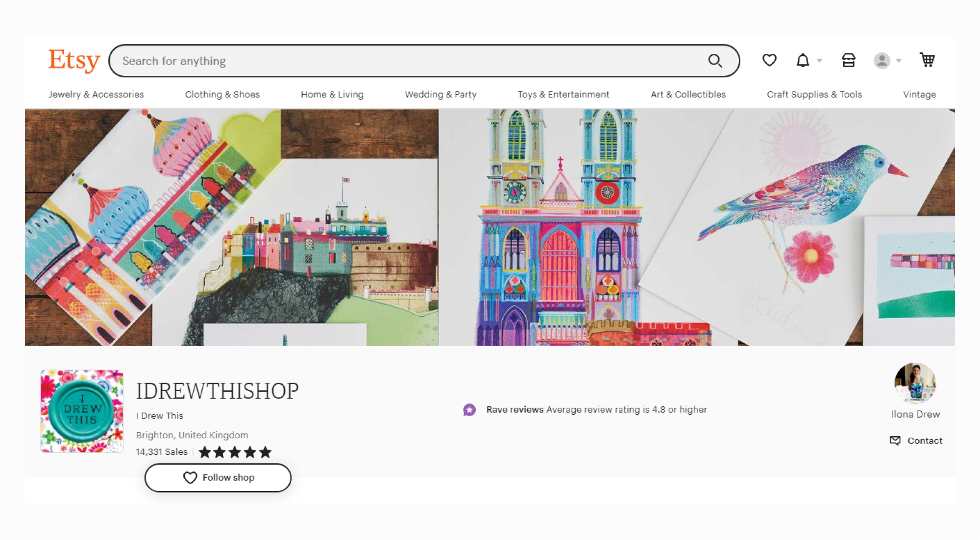Expand the notifications dropdown arrow
Screen dimensions: 980x540
(x=819, y=61)
